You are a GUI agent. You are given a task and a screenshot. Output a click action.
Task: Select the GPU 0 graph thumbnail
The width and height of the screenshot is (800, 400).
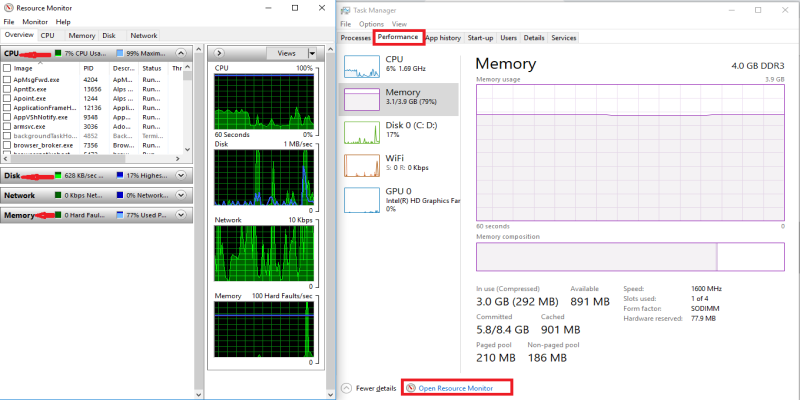[x=362, y=199]
